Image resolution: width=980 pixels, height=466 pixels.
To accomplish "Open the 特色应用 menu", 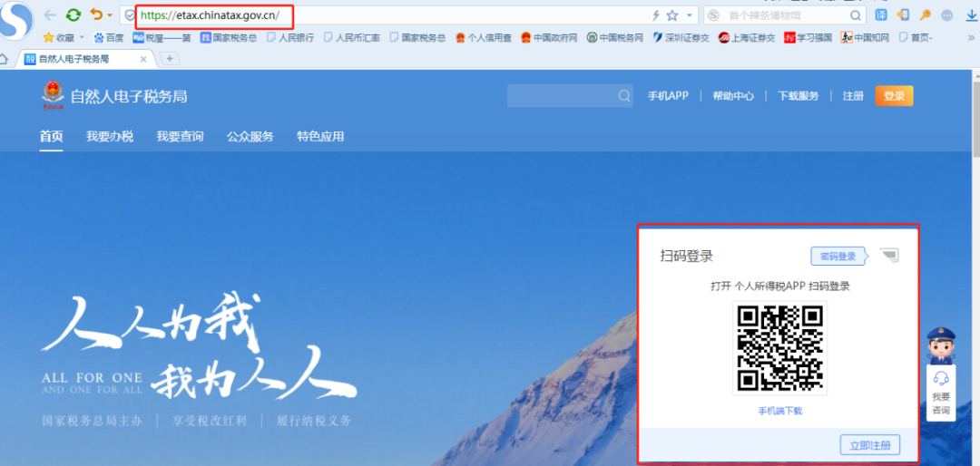I will tap(320, 137).
